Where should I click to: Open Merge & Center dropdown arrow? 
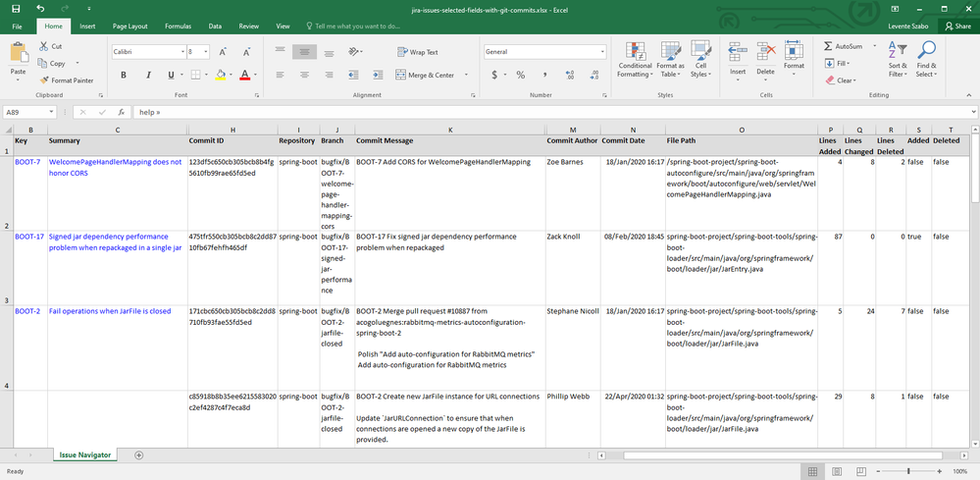click(x=466, y=75)
